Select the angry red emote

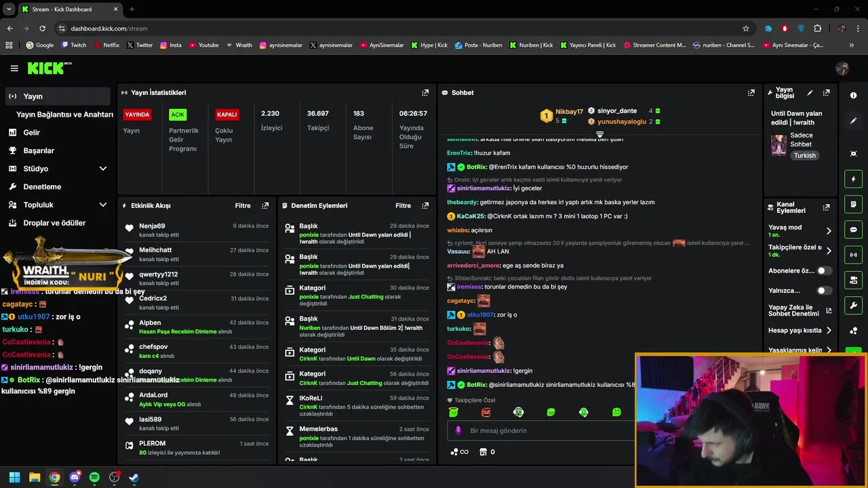pyautogui.click(x=486, y=412)
